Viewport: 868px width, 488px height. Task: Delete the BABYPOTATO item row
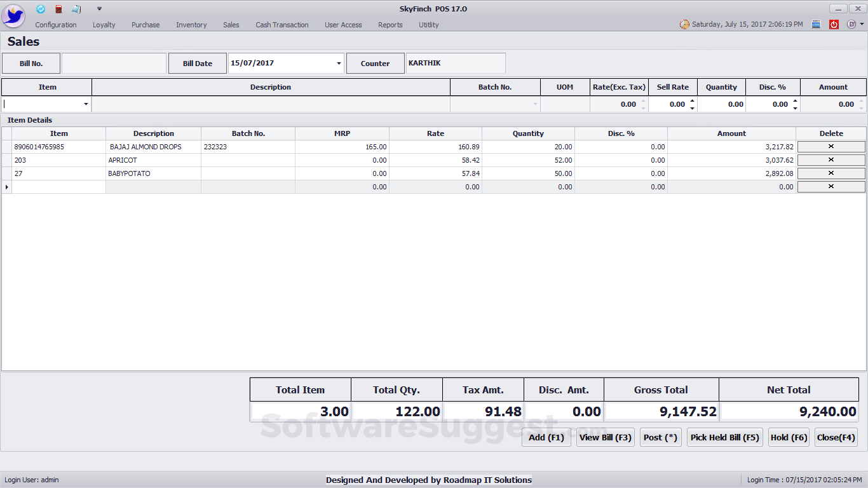coord(831,173)
